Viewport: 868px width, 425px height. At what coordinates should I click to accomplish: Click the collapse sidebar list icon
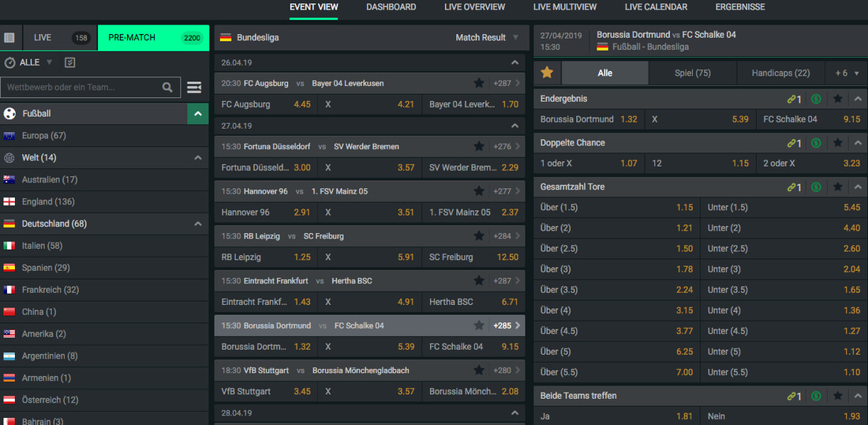[193, 88]
